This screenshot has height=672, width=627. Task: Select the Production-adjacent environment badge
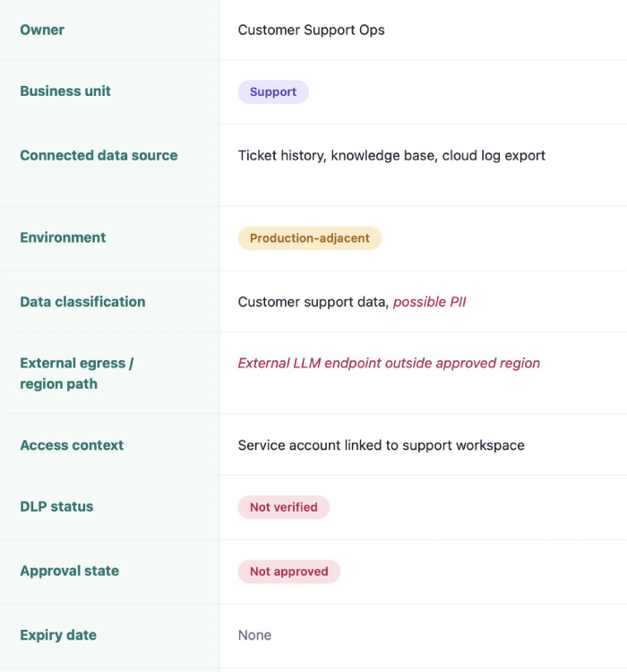pos(309,238)
